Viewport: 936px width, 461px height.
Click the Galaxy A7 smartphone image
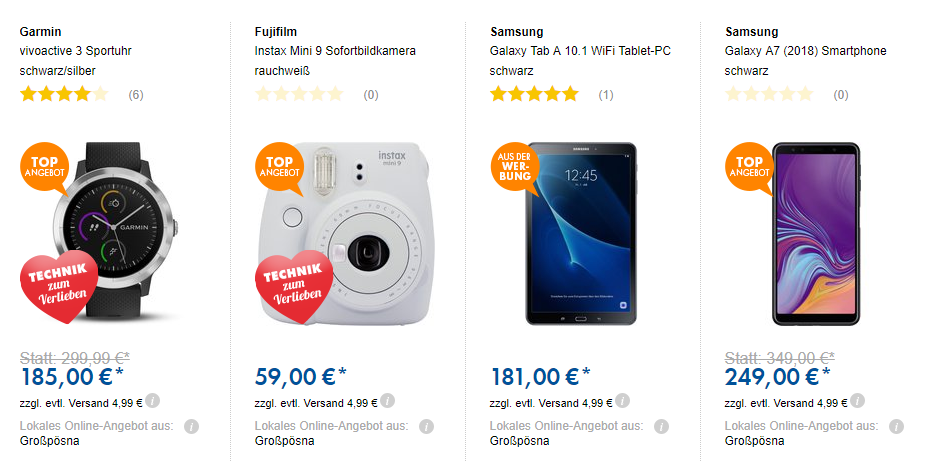[x=817, y=230]
